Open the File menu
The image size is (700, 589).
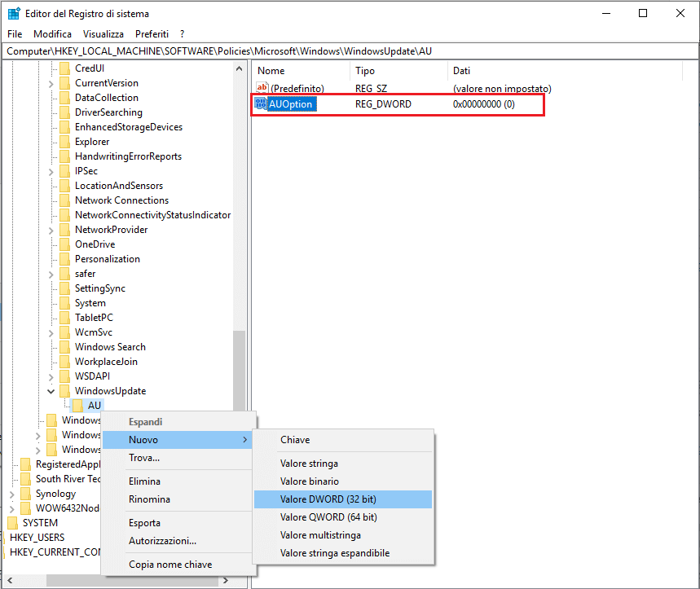tap(15, 34)
